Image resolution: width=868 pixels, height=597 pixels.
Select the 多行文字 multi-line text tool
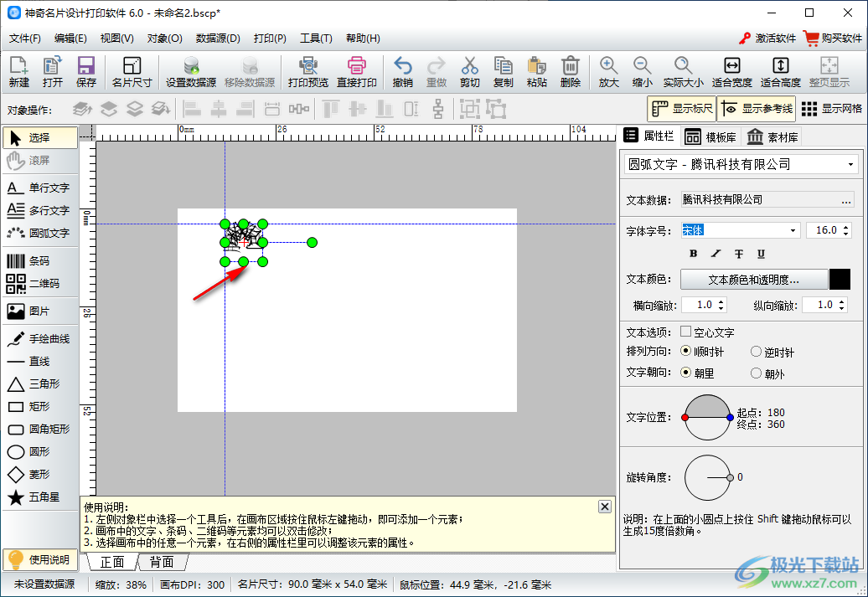pyautogui.click(x=40, y=211)
